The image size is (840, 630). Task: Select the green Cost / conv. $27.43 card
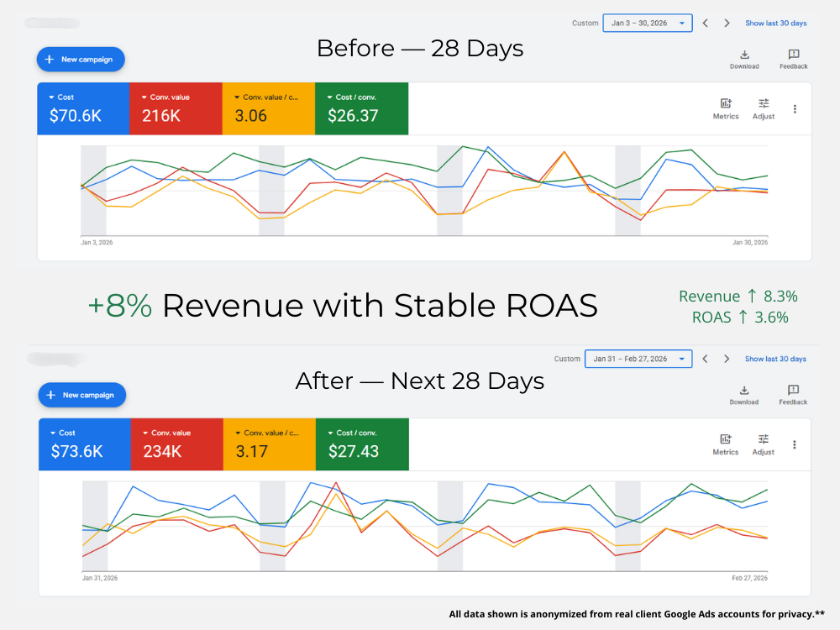click(x=362, y=444)
